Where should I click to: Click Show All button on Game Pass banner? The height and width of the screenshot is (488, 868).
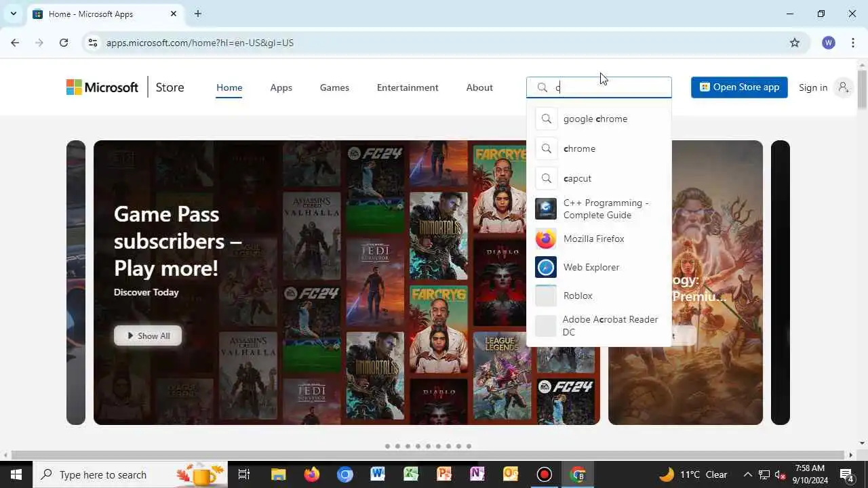pyautogui.click(x=148, y=335)
